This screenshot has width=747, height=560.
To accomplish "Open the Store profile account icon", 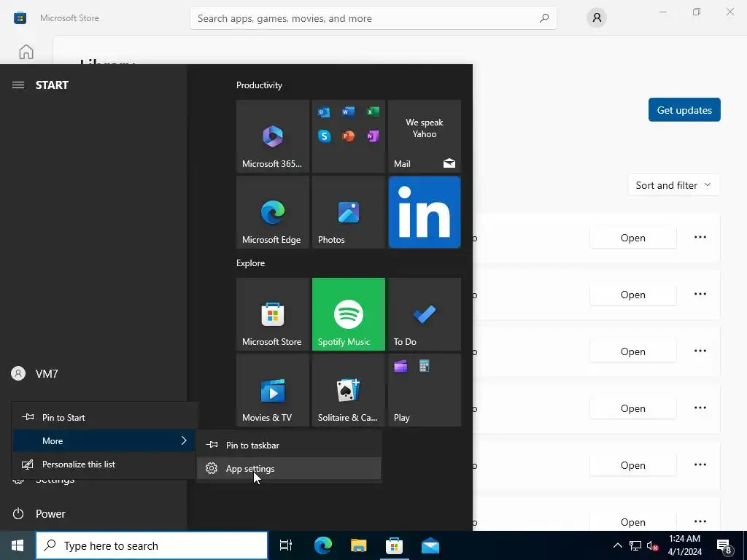I will (597, 18).
